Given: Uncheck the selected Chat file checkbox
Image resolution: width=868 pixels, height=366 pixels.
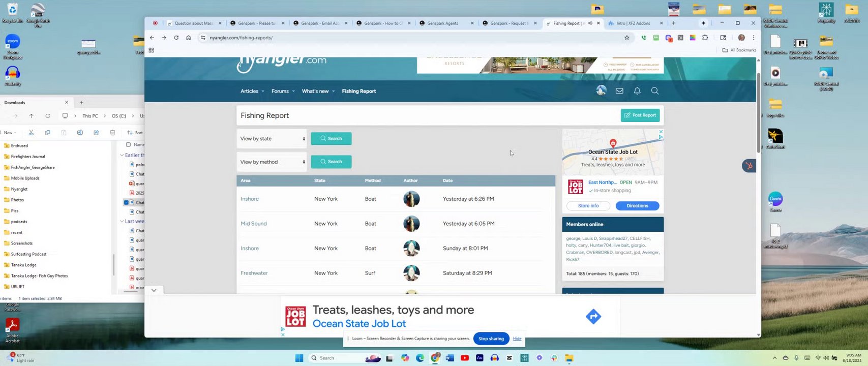Looking at the screenshot, I should pos(127,202).
